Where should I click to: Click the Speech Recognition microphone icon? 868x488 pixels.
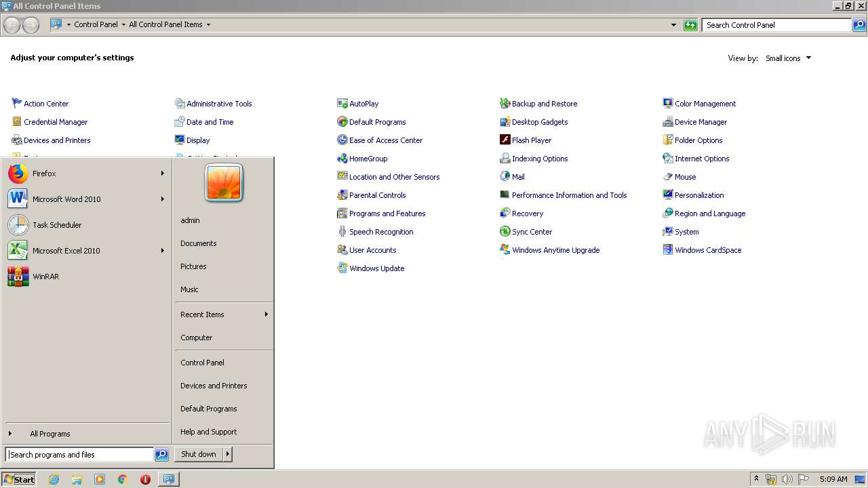[342, 232]
